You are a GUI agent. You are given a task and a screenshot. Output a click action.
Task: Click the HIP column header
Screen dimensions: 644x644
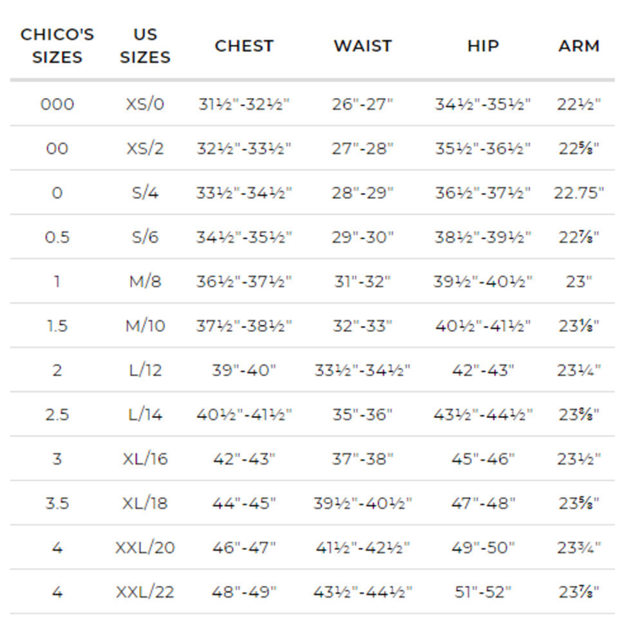[483, 46]
